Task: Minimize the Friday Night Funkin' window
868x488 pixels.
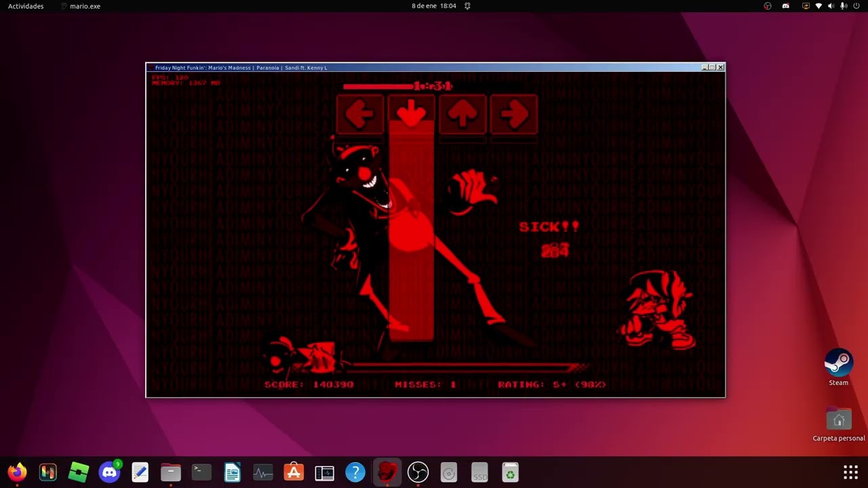Action: coord(705,67)
